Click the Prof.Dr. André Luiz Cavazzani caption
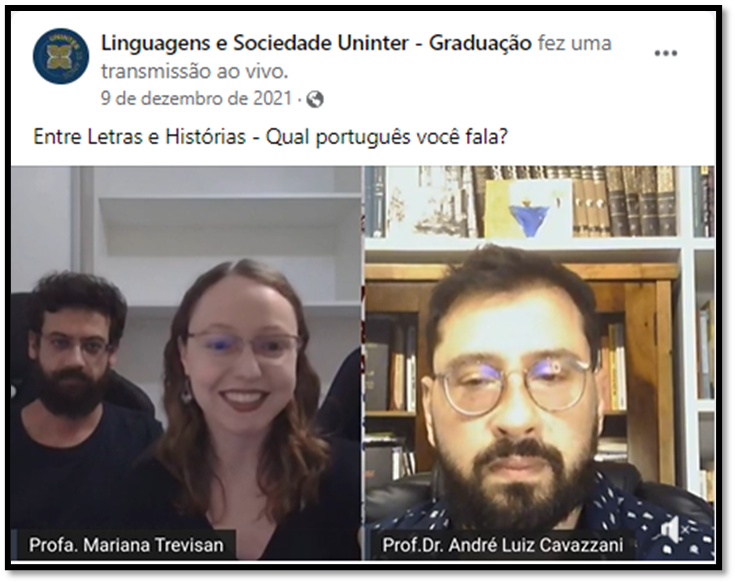This screenshot has width=735, height=583. (x=502, y=545)
